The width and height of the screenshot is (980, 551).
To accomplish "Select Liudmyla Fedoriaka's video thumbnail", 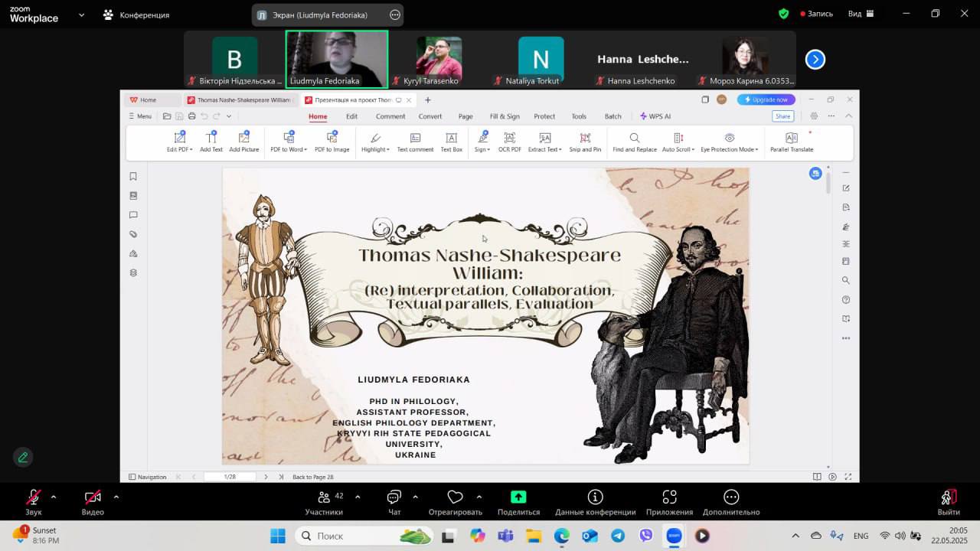I will [x=337, y=58].
